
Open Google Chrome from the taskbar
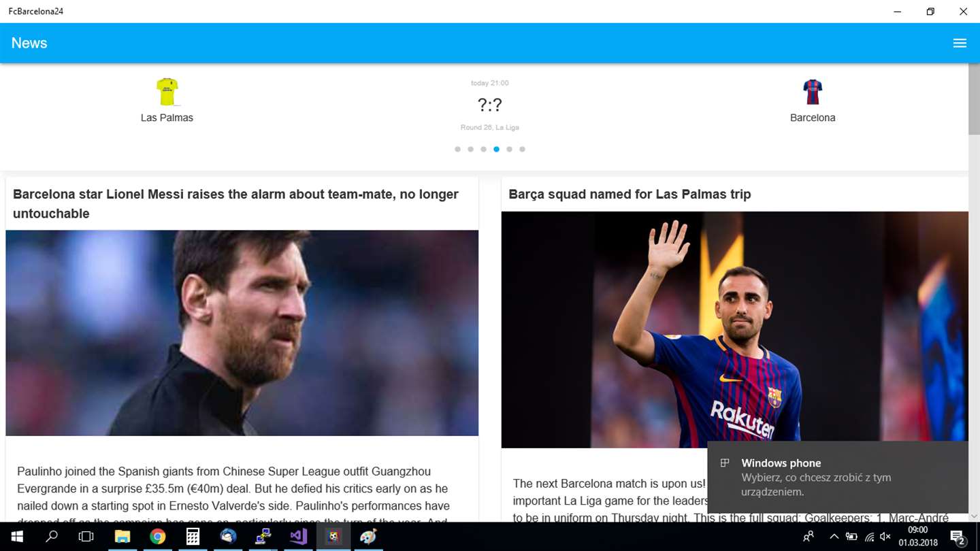[x=157, y=537]
